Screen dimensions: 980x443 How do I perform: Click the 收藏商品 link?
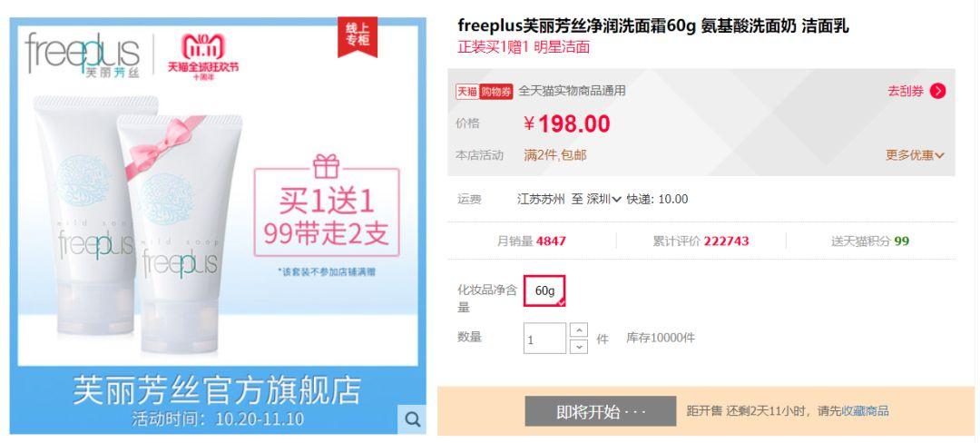coord(865,411)
